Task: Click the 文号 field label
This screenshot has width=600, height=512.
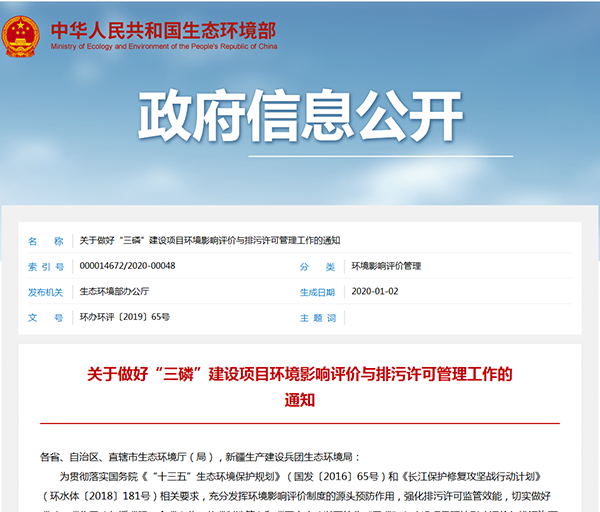Action: tap(45, 317)
